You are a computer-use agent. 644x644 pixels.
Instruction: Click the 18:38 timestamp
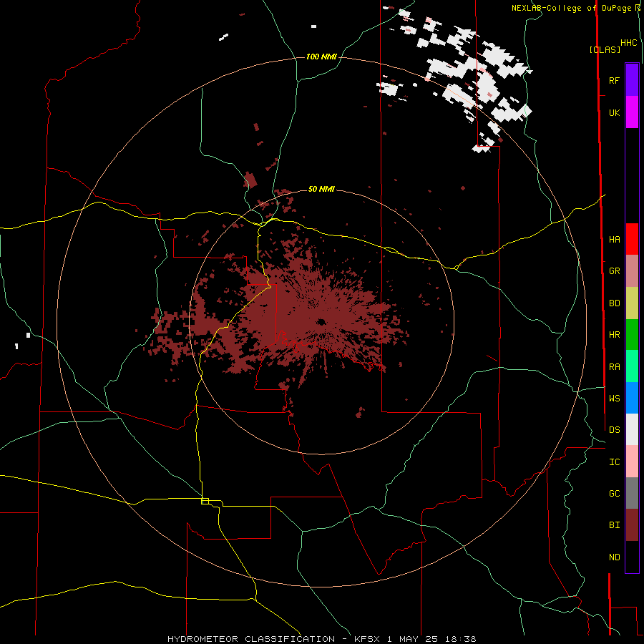click(x=460, y=639)
